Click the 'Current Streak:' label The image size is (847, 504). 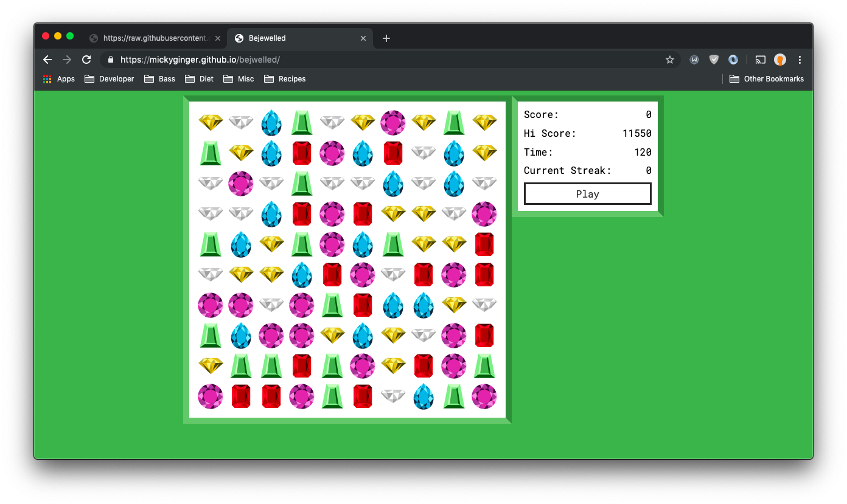(x=568, y=170)
